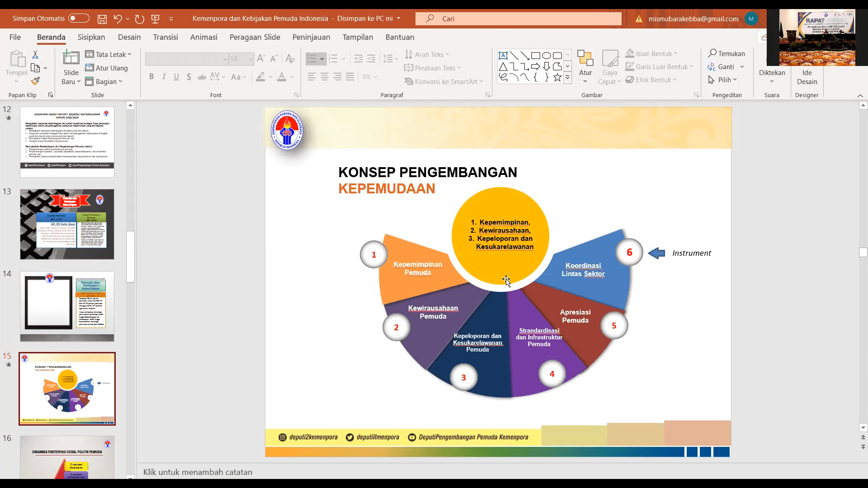Clear all formatting icon

pos(290,59)
